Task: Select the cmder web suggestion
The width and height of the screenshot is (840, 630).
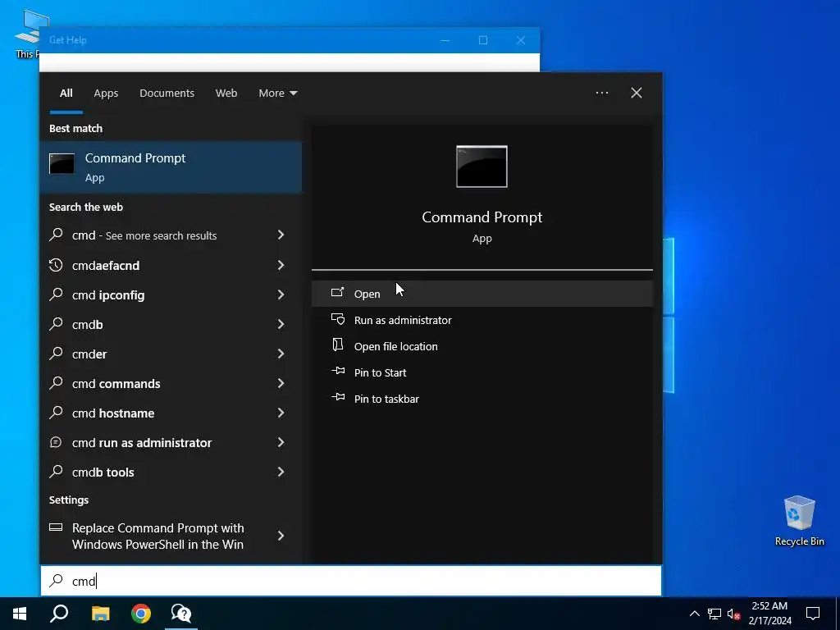Action: coord(171,354)
